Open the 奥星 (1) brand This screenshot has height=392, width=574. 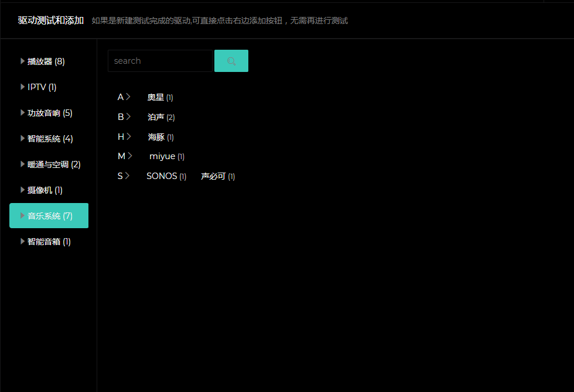tap(160, 97)
